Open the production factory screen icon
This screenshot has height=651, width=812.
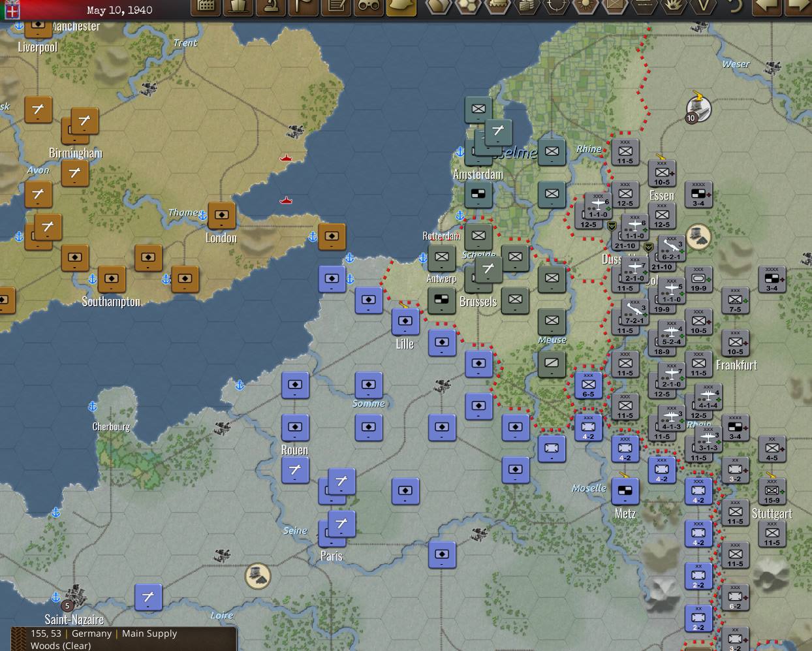(206, 7)
